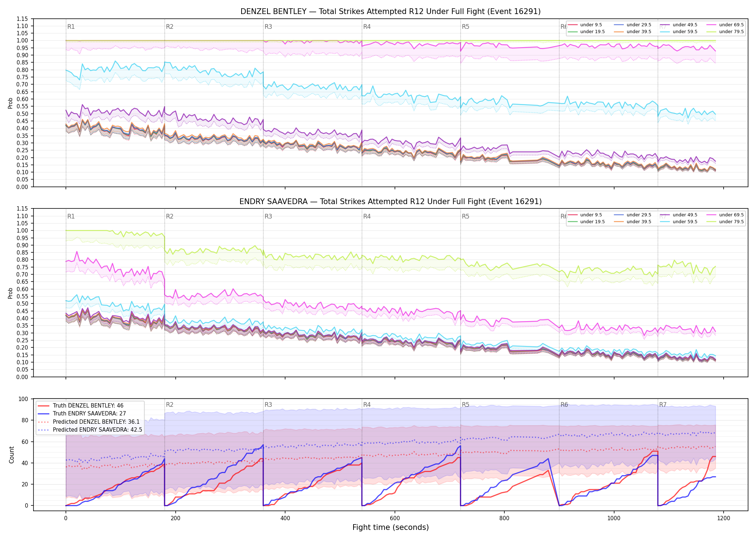
Task: Click the 1.15 tick in Denzel Bentley chart
Action: coord(22,19)
